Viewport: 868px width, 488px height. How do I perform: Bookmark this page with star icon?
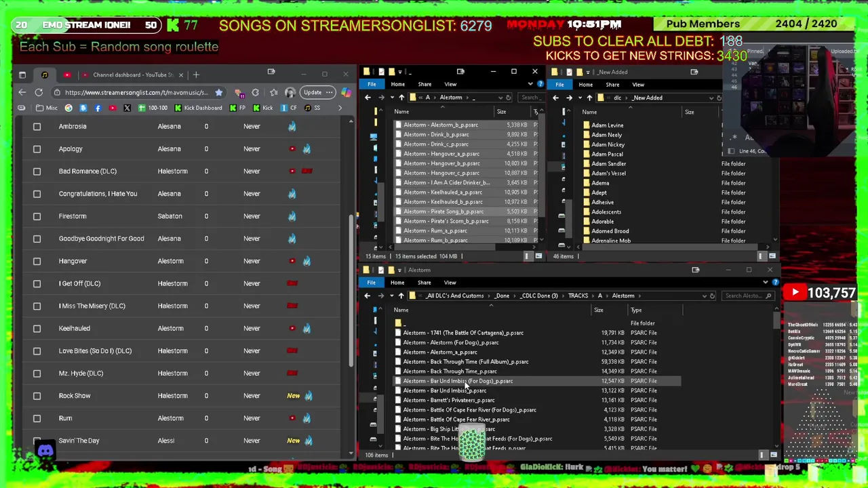coord(218,92)
